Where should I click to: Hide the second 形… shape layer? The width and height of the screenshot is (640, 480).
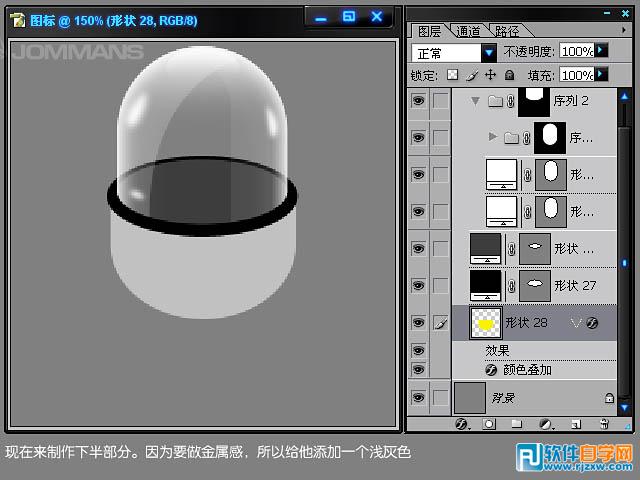418,211
